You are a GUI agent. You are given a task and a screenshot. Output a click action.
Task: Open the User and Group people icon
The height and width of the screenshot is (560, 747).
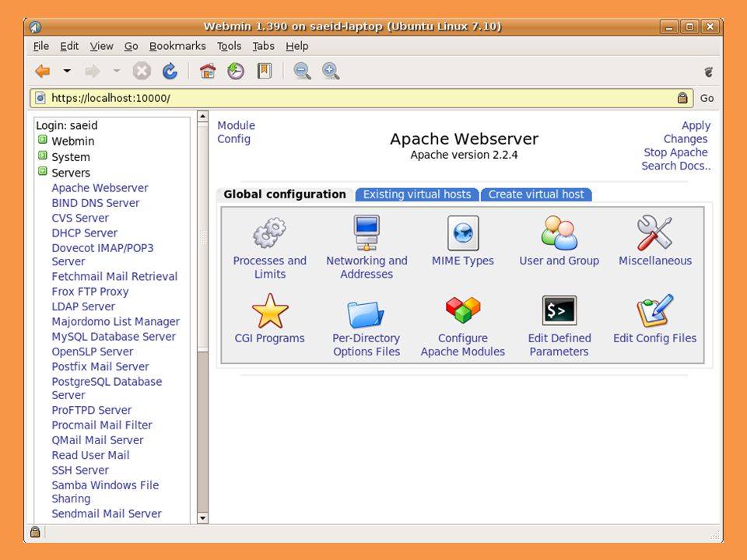(559, 233)
